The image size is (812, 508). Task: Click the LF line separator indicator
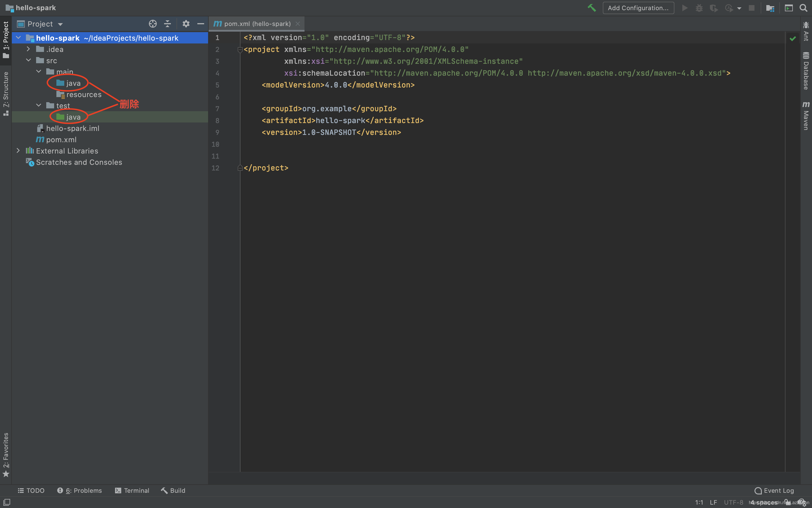[x=713, y=502]
